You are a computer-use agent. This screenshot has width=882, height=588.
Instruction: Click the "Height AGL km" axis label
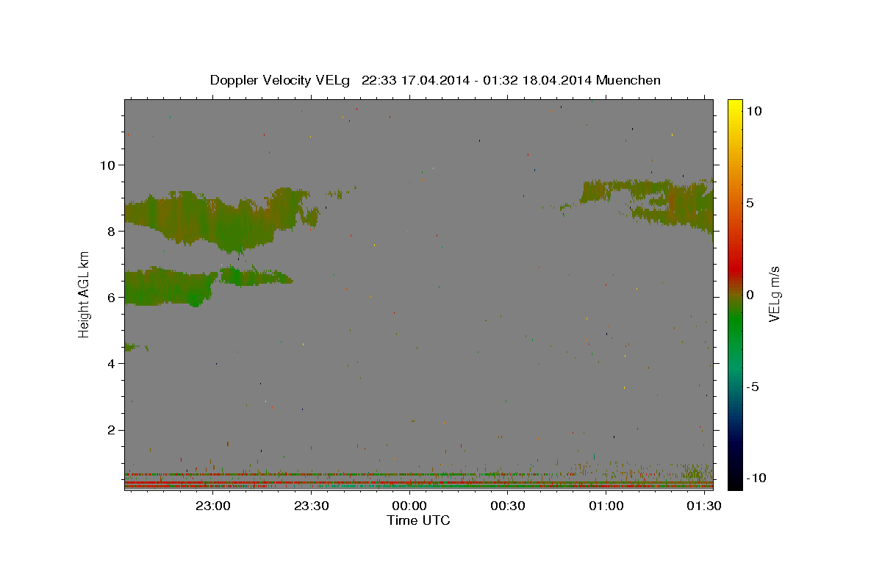tap(85, 295)
